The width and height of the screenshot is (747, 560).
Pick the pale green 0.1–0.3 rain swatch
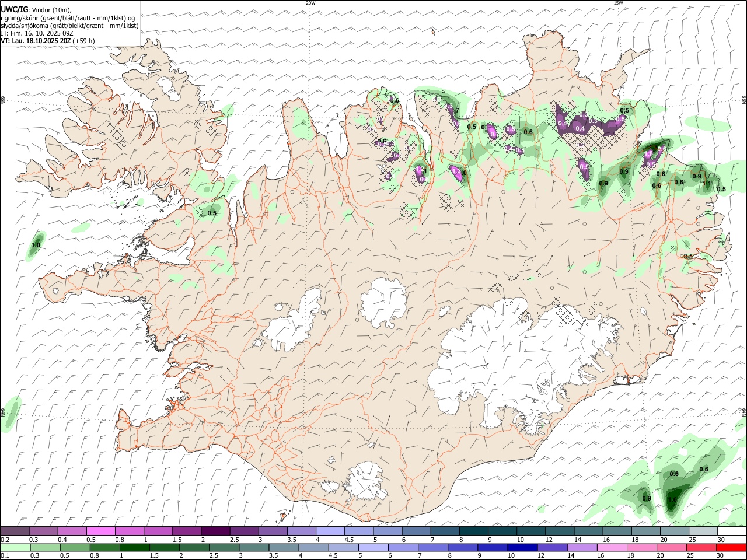coord(15,547)
